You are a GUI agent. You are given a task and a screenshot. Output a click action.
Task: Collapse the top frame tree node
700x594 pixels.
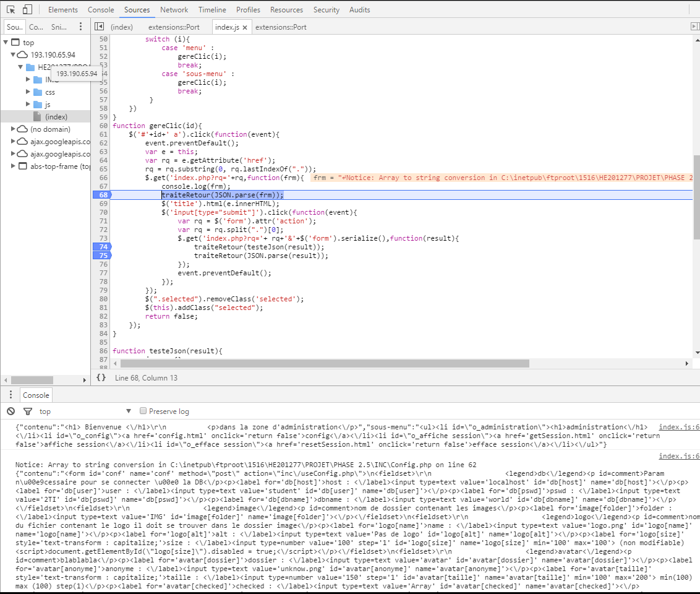coord(6,42)
